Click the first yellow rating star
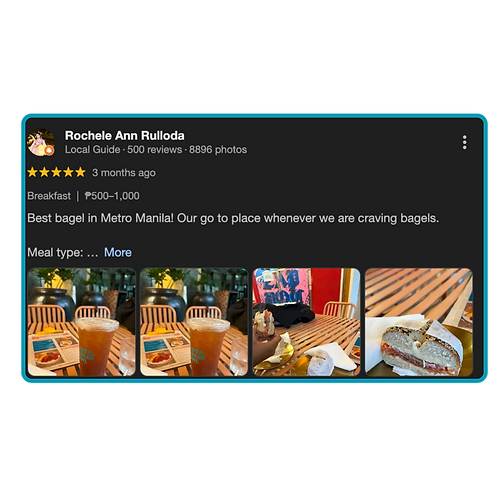This screenshot has height=501, width=501. 32,172
